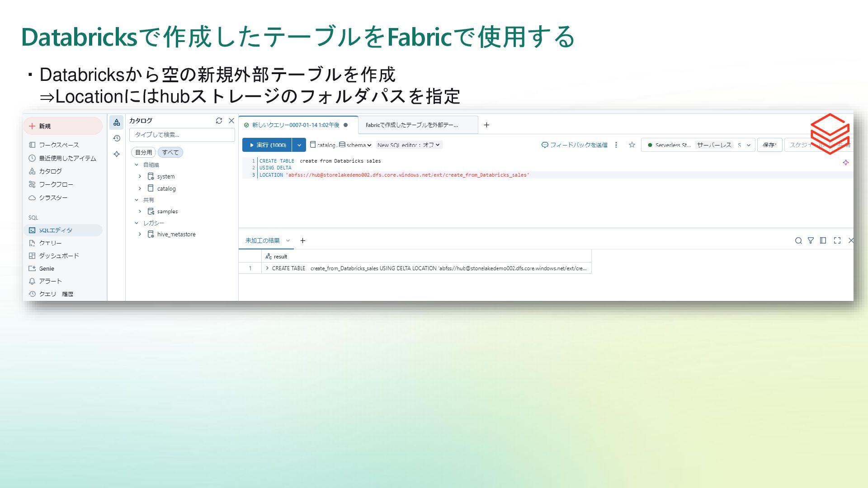
Task: Click the 新規 button in sidebar
Action: click(x=63, y=126)
